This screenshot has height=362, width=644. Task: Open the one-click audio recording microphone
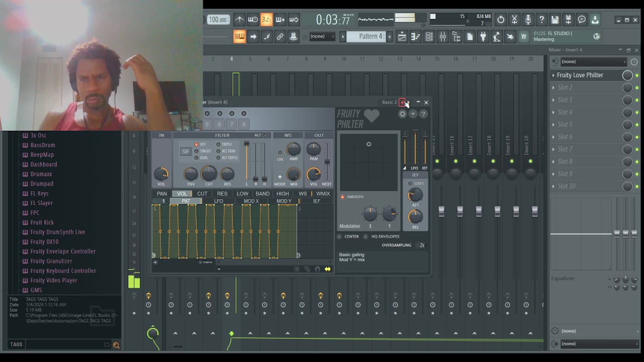click(x=528, y=20)
